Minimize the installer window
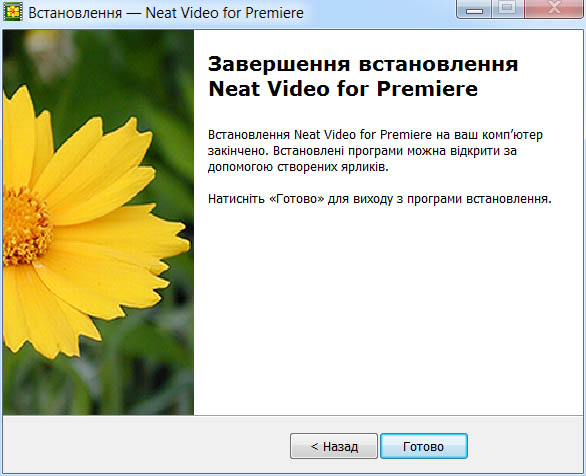Viewport: 586px width, 476px height. click(x=474, y=8)
